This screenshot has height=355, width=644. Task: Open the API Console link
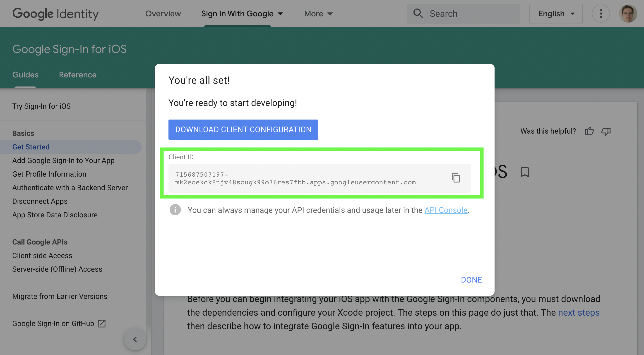coord(446,210)
